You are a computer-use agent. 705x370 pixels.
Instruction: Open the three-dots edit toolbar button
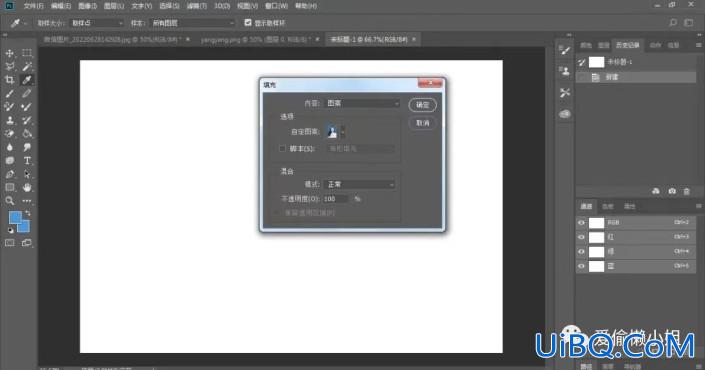click(x=27, y=201)
